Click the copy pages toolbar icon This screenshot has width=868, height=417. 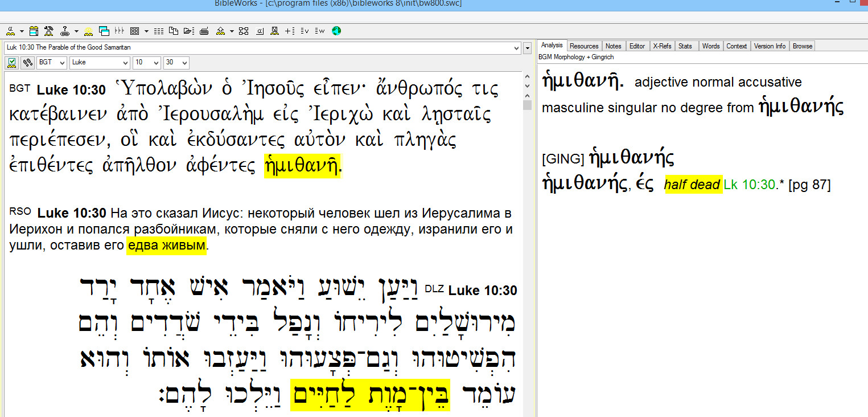(x=174, y=31)
